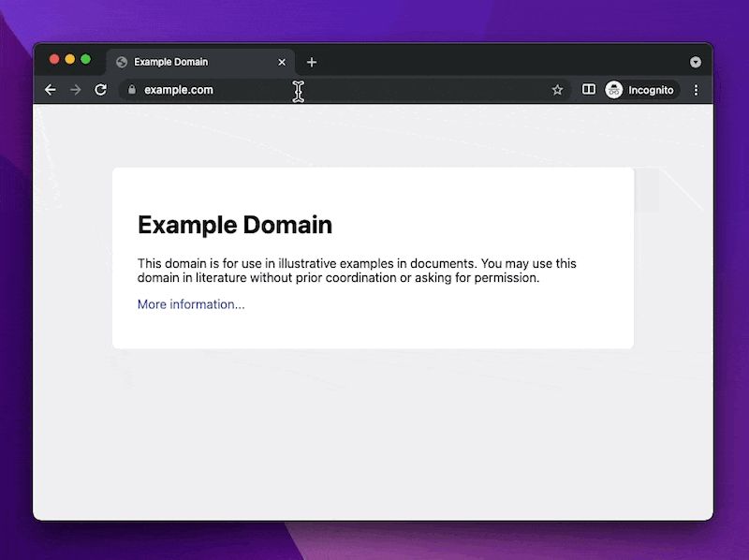Open the side panel icon

click(x=589, y=89)
